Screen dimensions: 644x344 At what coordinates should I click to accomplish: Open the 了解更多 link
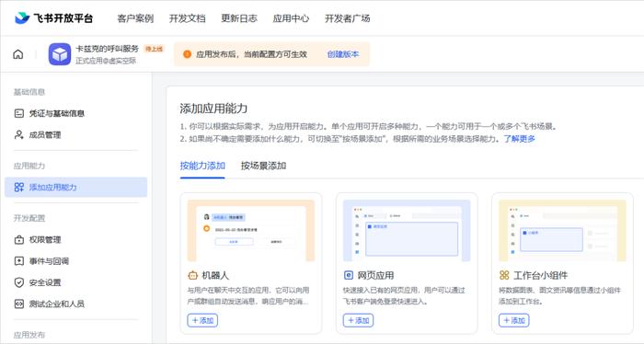coord(520,139)
